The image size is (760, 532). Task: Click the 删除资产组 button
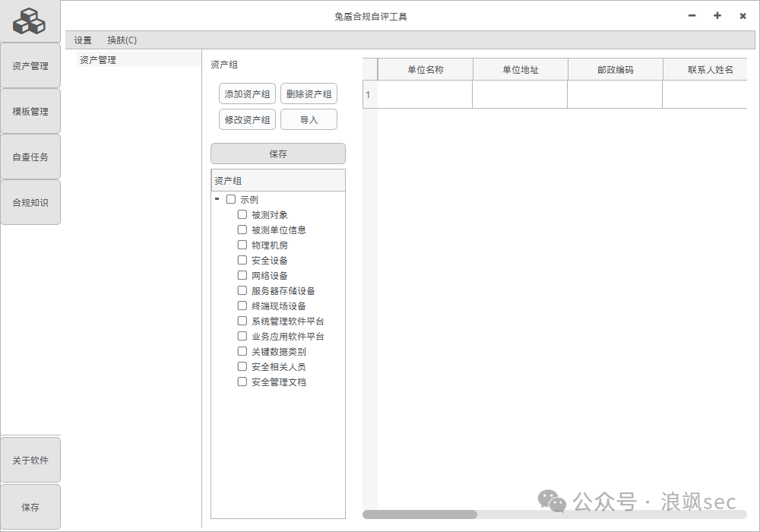[x=309, y=93]
